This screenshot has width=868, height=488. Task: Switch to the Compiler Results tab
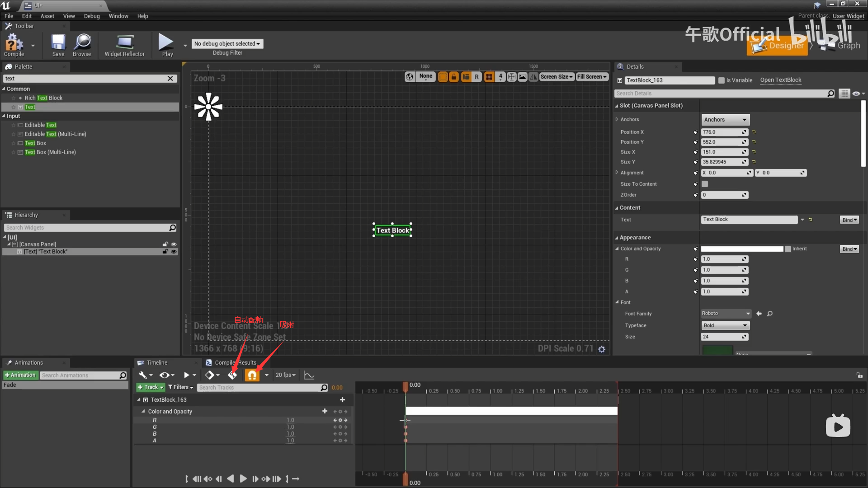pos(231,363)
